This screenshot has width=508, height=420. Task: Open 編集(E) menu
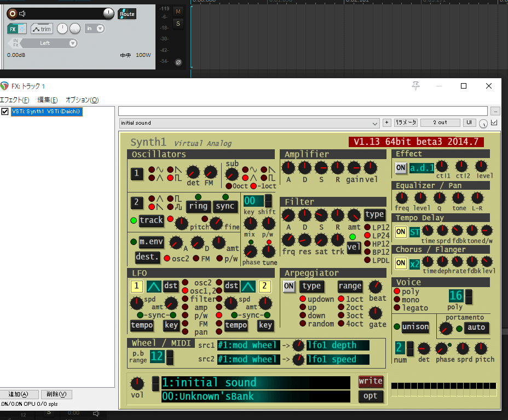[x=47, y=100]
